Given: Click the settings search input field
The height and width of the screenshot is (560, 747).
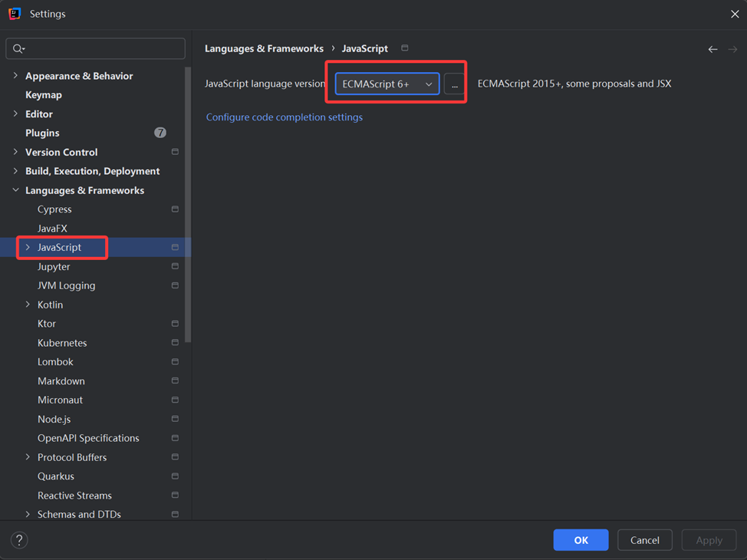Looking at the screenshot, I should tap(95, 48).
